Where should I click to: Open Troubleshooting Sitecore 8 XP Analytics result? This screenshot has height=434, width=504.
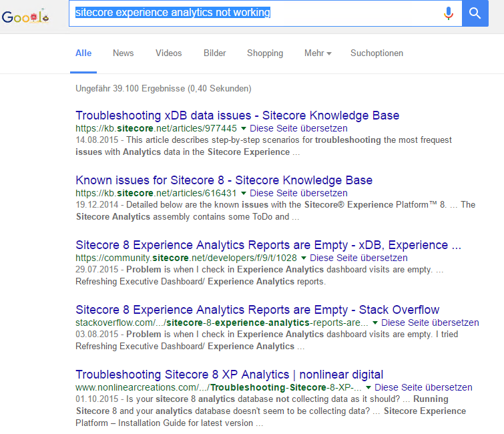[229, 375]
